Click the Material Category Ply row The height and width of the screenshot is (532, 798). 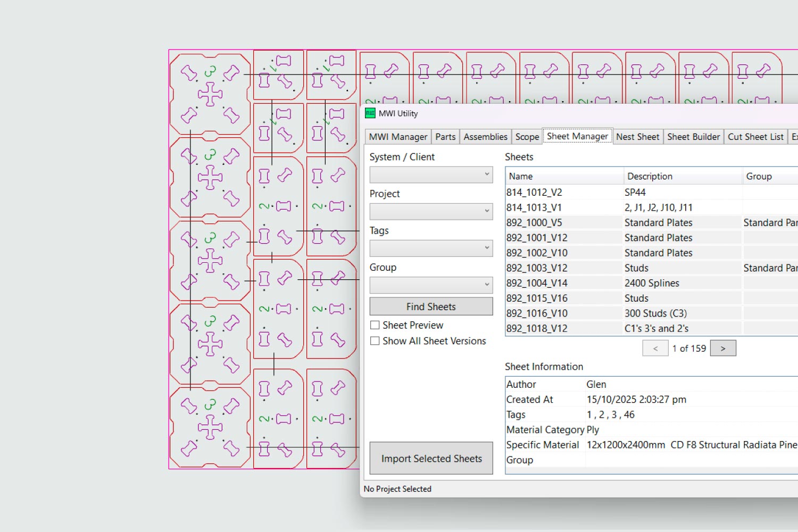(652, 429)
